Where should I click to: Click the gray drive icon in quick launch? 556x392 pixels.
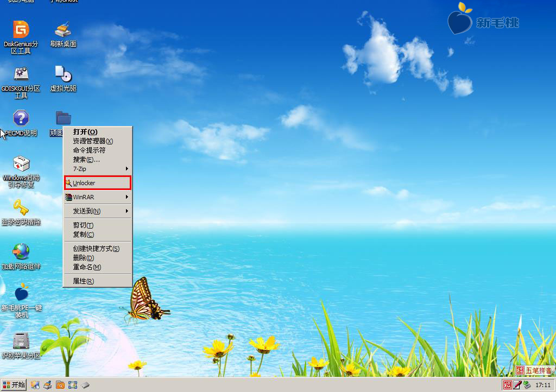pos(85,385)
